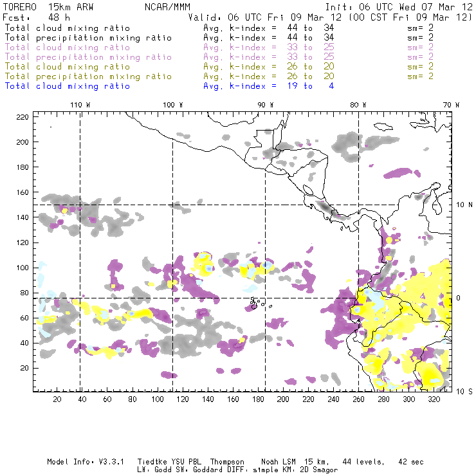Click '42 sec' footer text
Viewport: 476px width, 476px height.
tap(411, 462)
